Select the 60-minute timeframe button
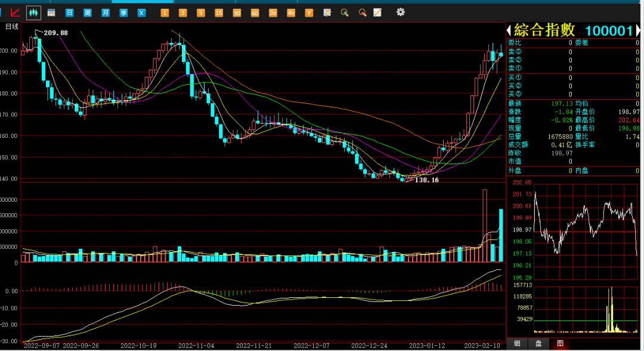 pyautogui.click(x=255, y=12)
